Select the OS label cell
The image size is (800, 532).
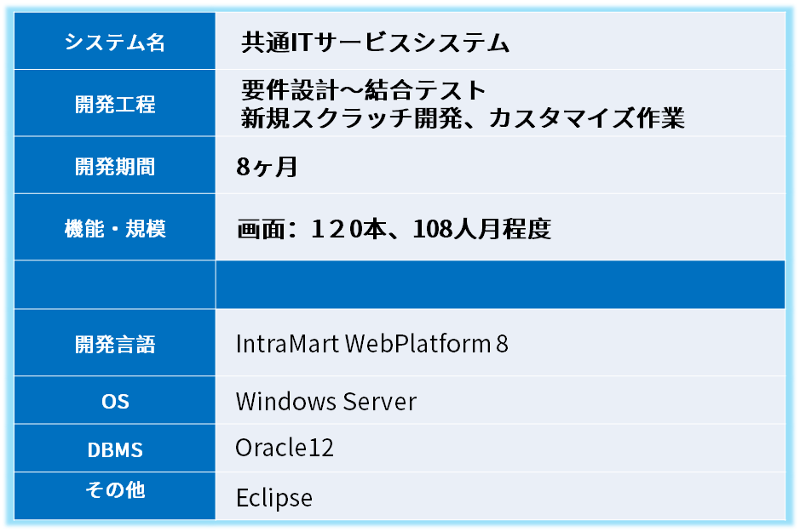click(x=115, y=401)
